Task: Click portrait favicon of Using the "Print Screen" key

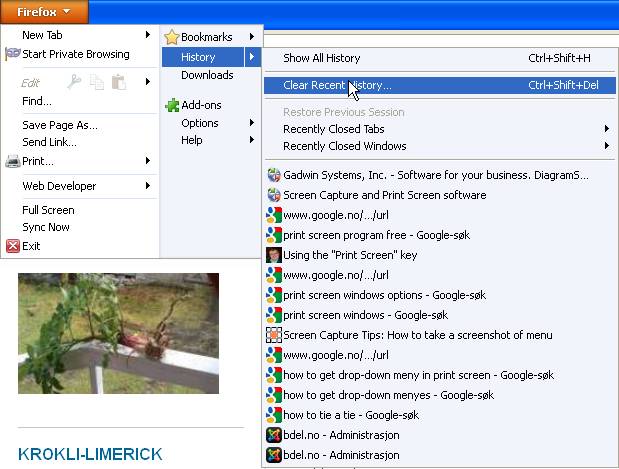Action: [274, 255]
